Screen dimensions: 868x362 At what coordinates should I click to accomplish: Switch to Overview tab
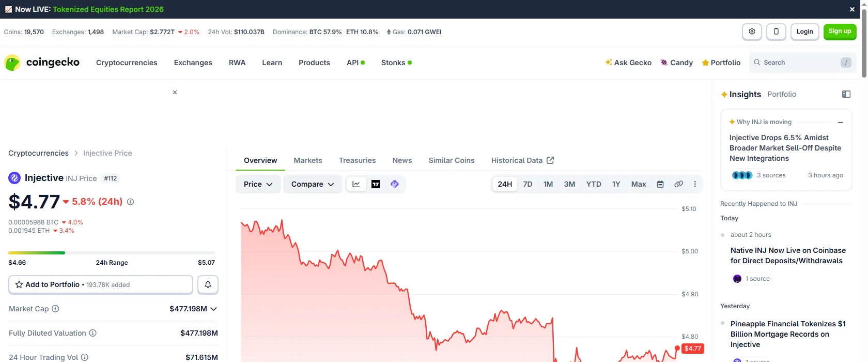click(260, 160)
